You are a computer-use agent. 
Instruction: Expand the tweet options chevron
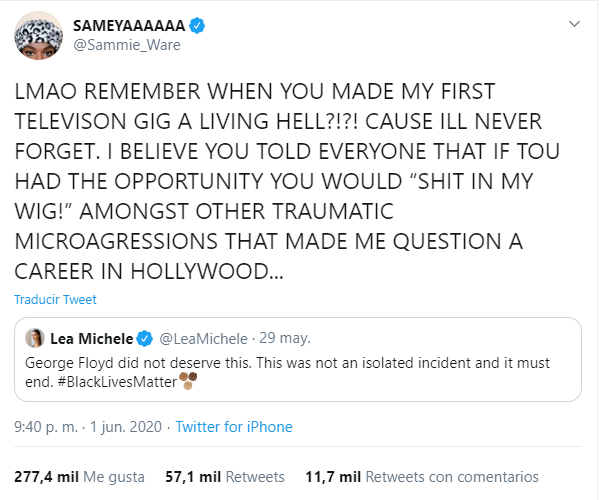click(574, 24)
